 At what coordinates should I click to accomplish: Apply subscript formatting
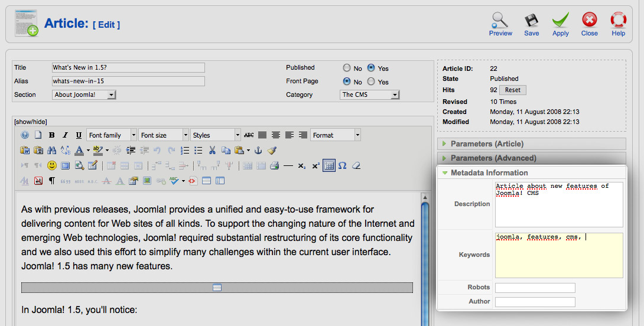click(x=302, y=166)
